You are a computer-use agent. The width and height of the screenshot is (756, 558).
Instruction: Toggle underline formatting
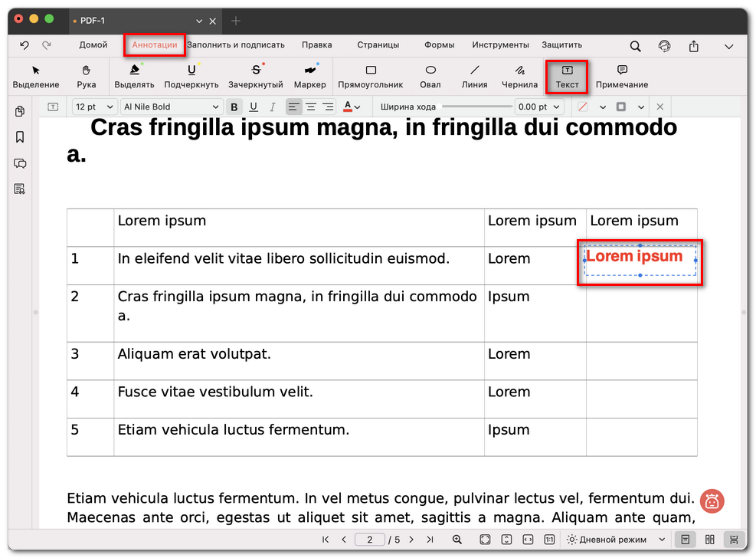pyautogui.click(x=253, y=107)
